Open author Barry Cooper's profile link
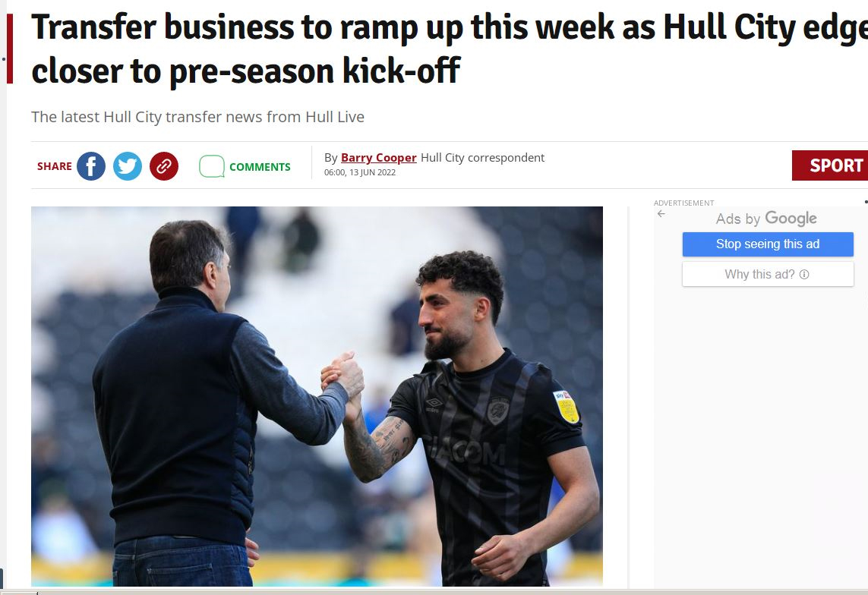 tap(379, 158)
